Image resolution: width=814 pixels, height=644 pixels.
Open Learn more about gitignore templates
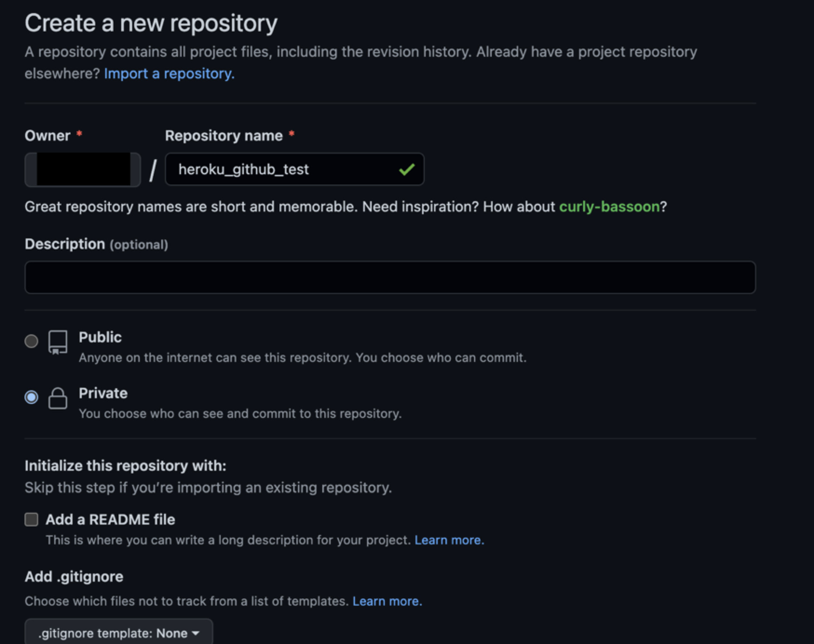(387, 601)
